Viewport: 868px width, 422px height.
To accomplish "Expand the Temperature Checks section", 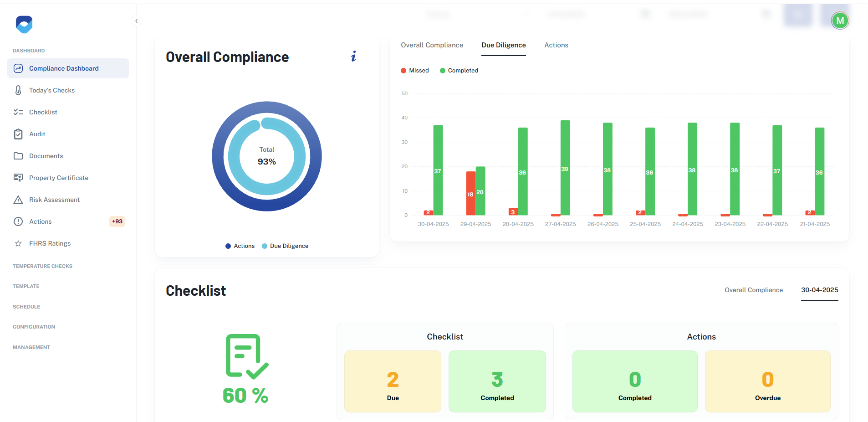I will tap(42, 266).
